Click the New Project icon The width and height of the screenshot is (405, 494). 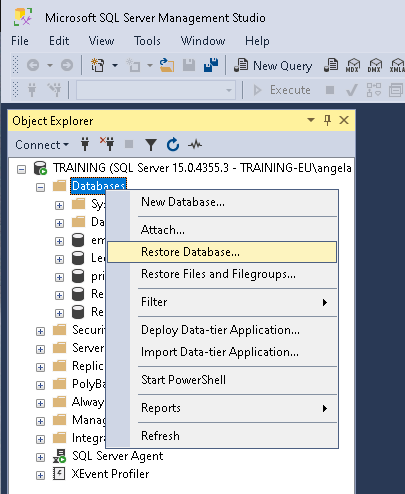point(98,65)
